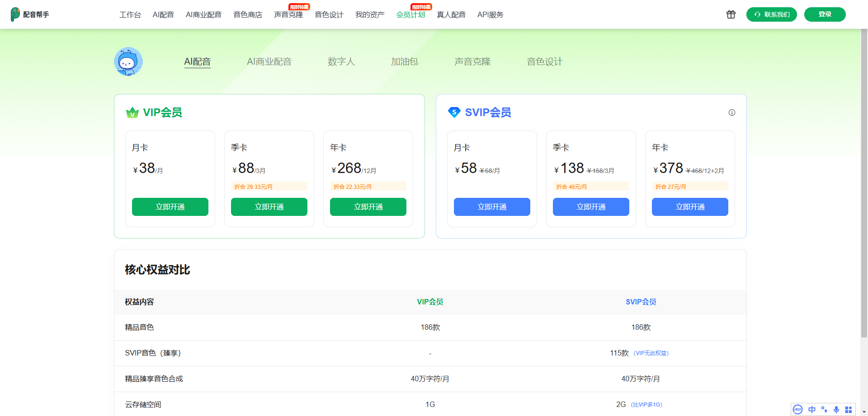Click the iFLY logo on the input toolbar

(x=798, y=409)
